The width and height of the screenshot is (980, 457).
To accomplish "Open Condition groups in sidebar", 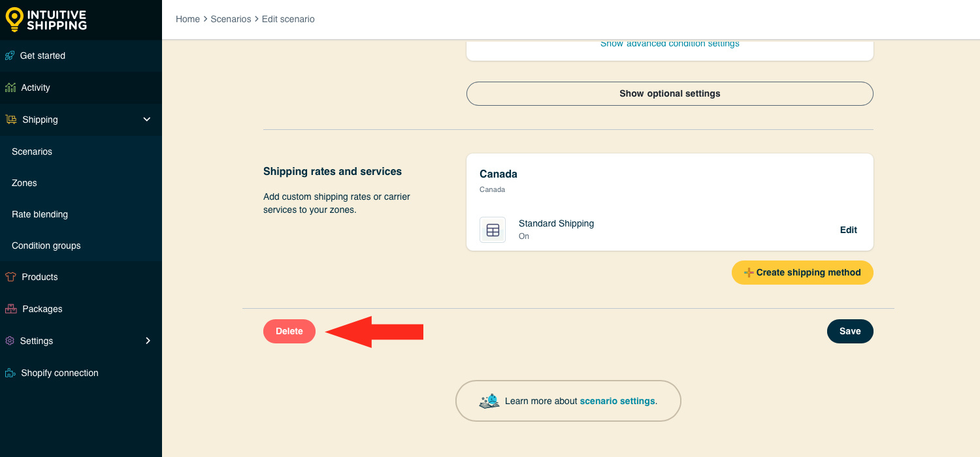I will click(x=46, y=245).
